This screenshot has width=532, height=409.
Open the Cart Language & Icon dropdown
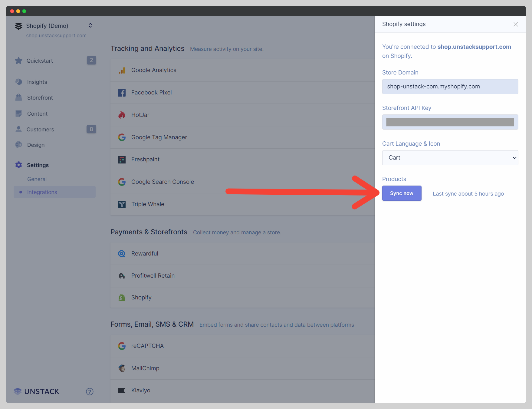(x=450, y=158)
